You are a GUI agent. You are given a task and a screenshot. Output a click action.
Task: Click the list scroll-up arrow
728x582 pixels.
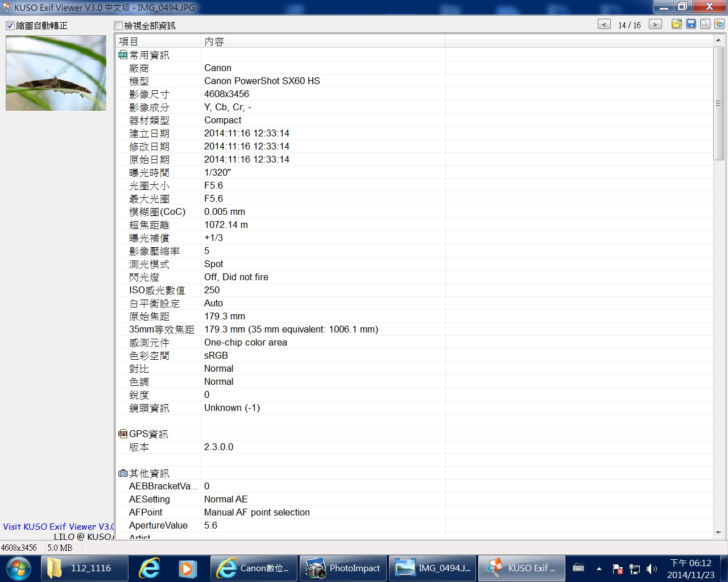[718, 40]
